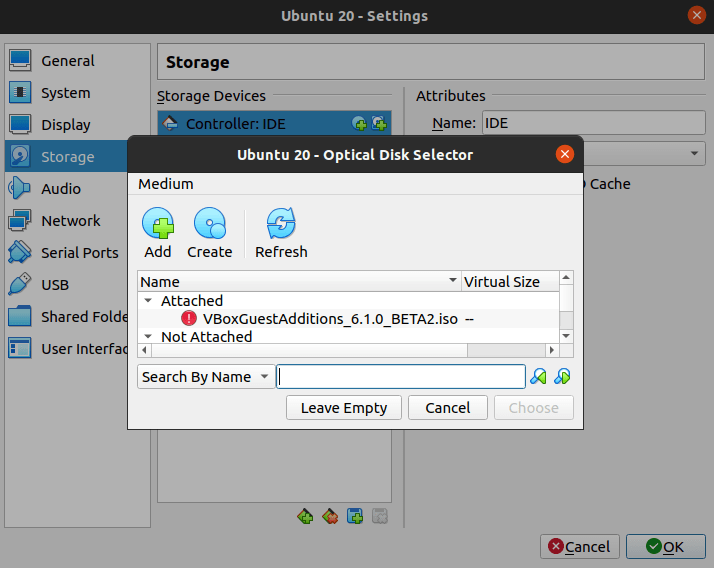The image size is (714, 568).
Task: Open Shared Folders settings category
Action: [x=67, y=317]
